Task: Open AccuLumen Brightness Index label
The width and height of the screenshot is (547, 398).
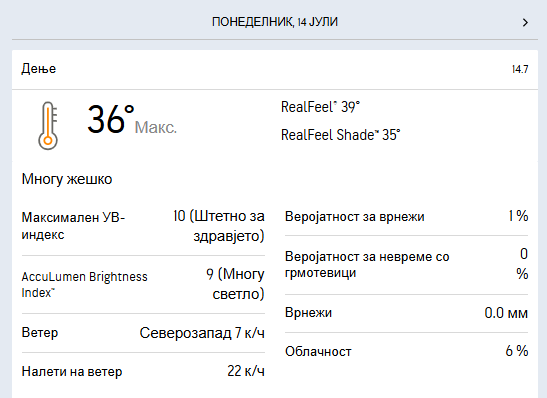Action: tap(84, 284)
